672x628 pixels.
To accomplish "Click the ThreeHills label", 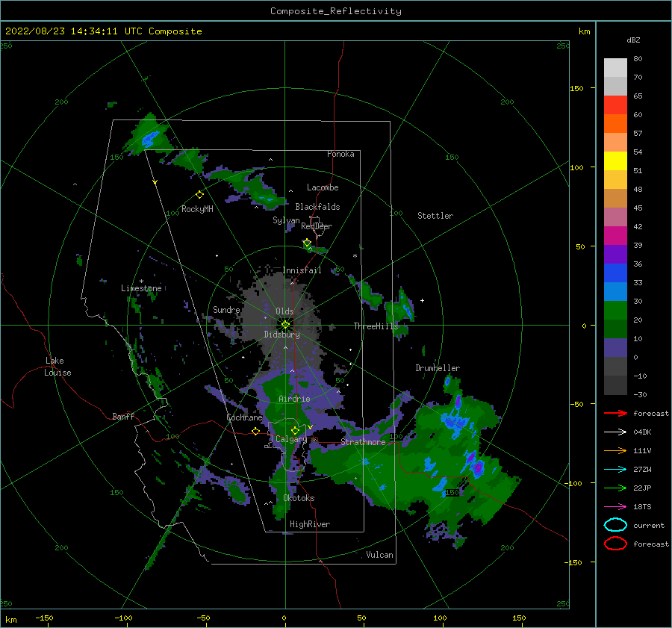I will click(x=376, y=326).
